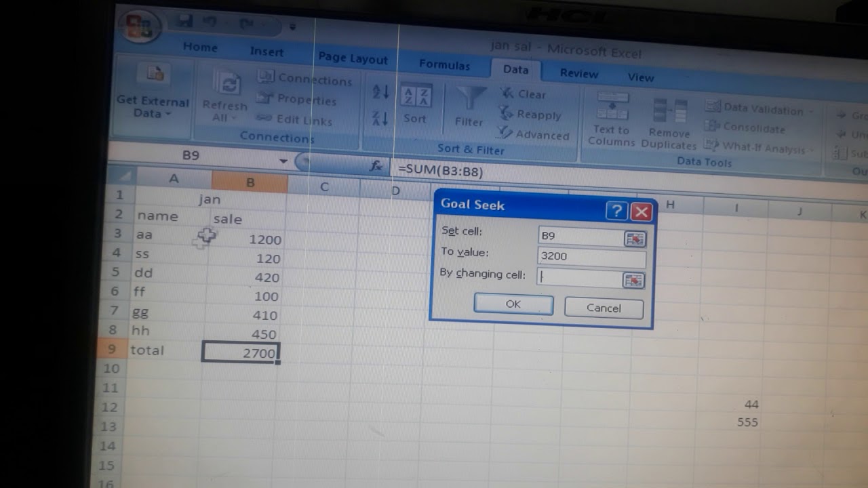Select column B header
The image size is (868, 488).
pos(250,182)
